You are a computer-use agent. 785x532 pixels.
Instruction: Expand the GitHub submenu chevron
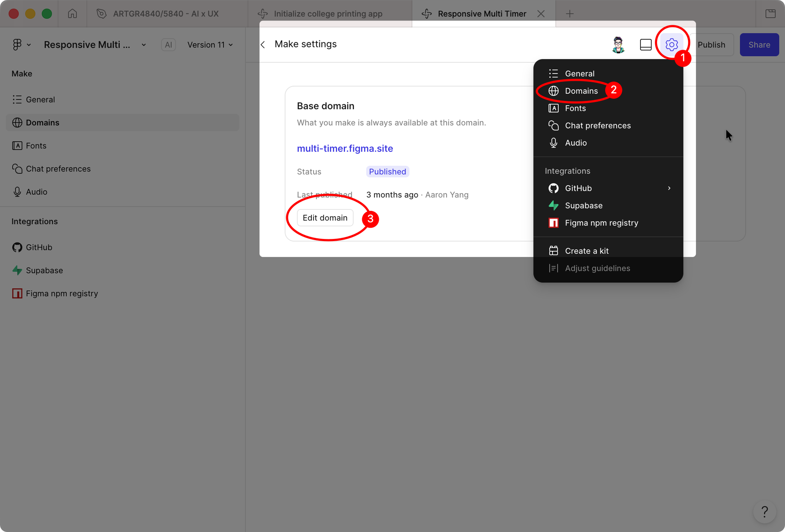point(669,188)
